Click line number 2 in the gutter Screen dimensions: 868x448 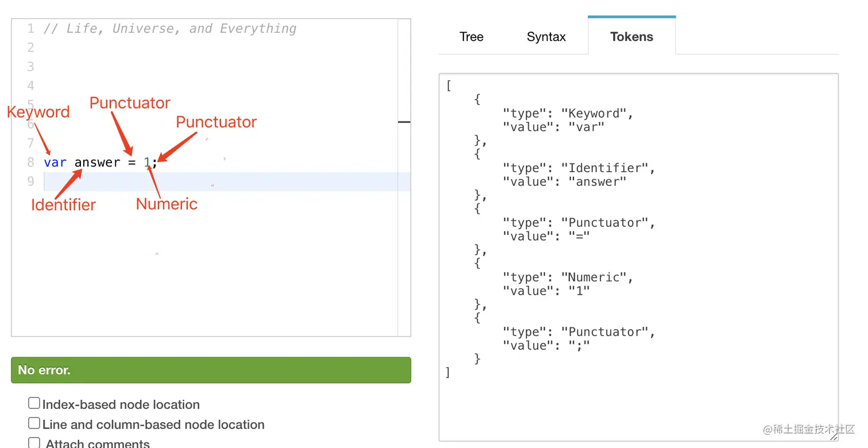click(x=30, y=48)
